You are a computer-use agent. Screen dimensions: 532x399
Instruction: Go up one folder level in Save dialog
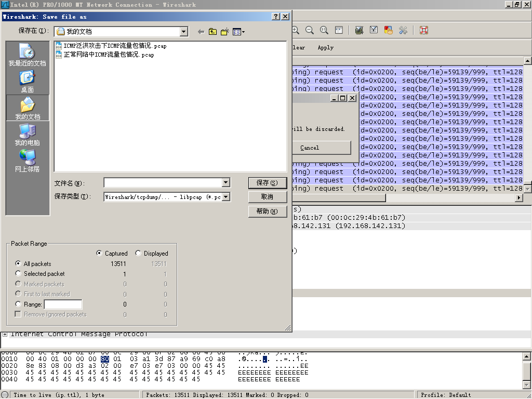click(212, 32)
